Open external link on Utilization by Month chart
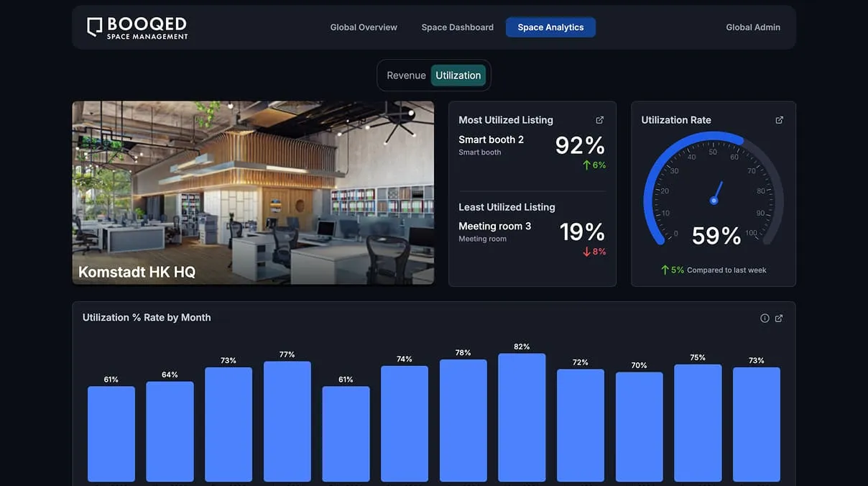Viewport: 868px width, 486px height. pyautogui.click(x=779, y=318)
